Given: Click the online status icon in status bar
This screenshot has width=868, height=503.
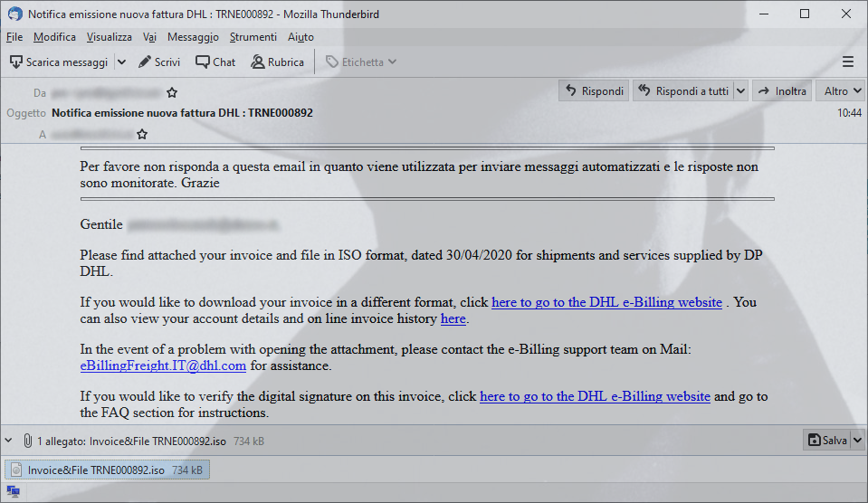Looking at the screenshot, I should pos(14,491).
